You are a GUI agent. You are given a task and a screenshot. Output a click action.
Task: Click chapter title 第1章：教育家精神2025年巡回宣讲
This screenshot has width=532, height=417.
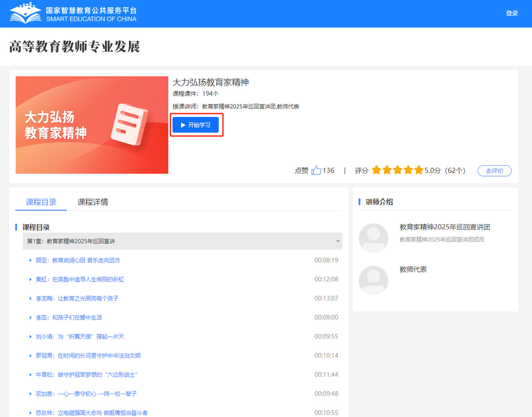[x=71, y=241]
